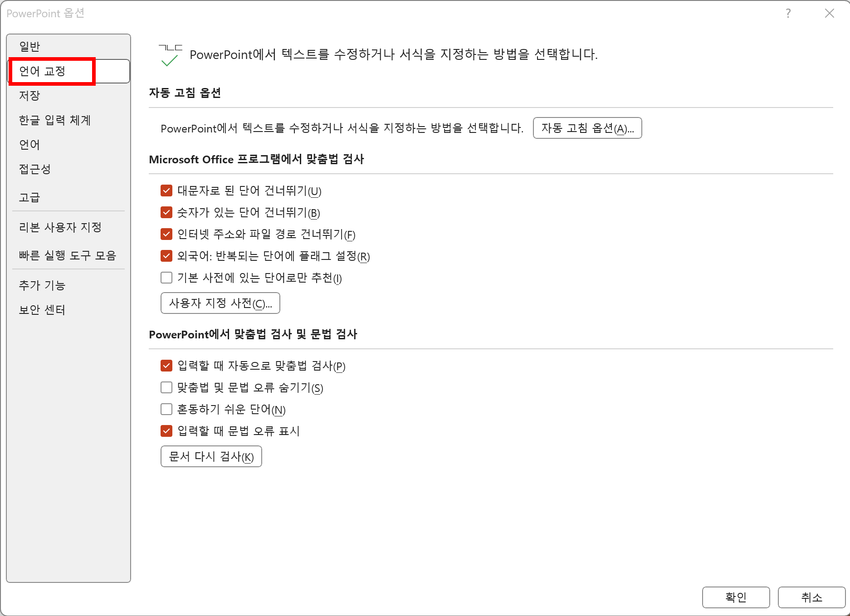Uncheck 인터넷 주소와 파일 경로 건너뛰기
850x616 pixels.
coord(166,234)
